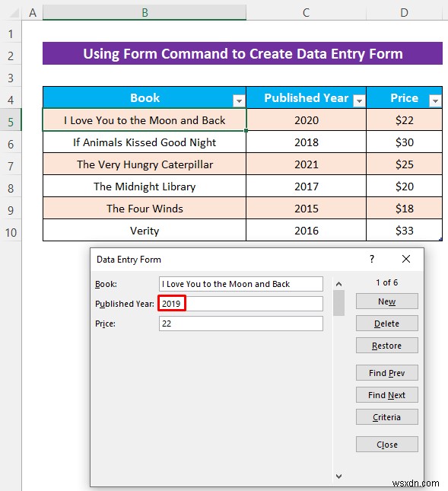The height and width of the screenshot is (491, 448).
Task: Select price cell $25
Action: (404, 164)
